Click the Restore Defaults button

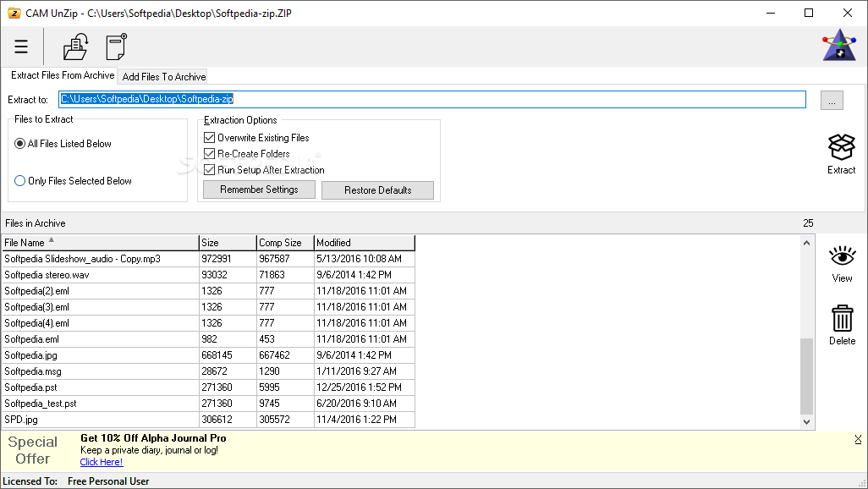click(378, 190)
